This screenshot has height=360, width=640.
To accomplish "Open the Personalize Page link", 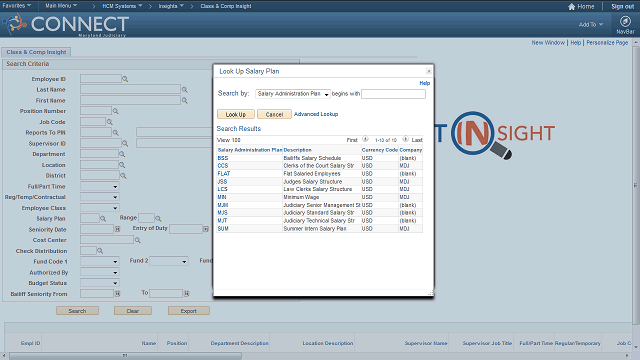I will click(607, 42).
